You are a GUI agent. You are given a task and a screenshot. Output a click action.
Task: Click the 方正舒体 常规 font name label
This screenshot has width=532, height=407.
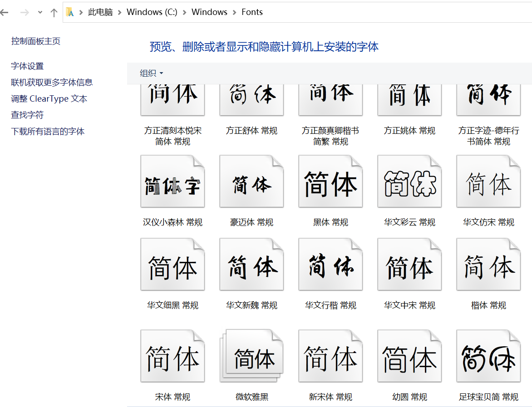point(252,131)
